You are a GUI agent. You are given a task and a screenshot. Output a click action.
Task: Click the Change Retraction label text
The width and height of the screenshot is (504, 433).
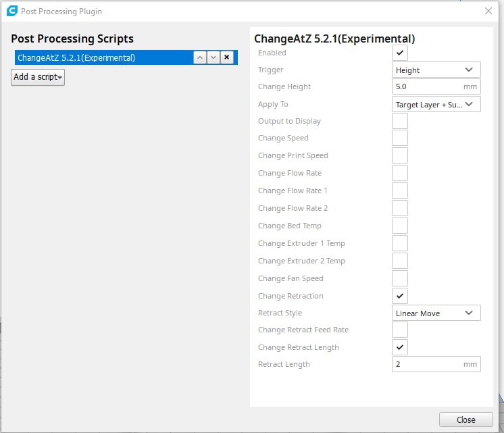click(x=291, y=296)
